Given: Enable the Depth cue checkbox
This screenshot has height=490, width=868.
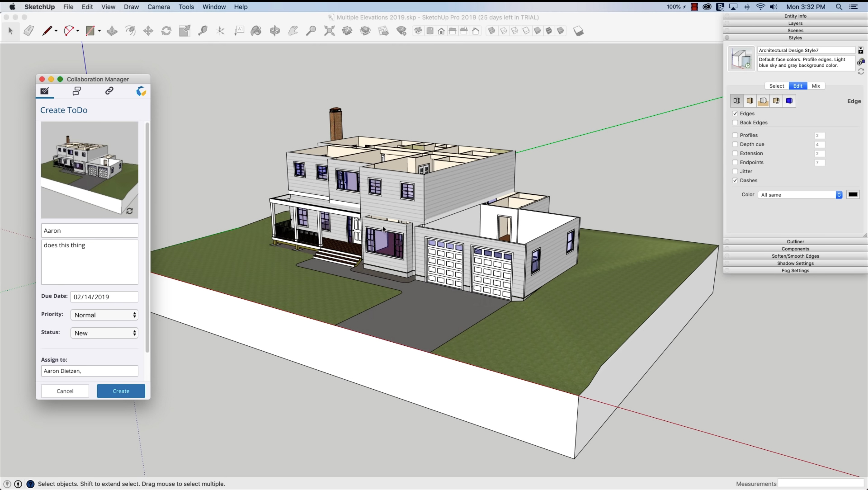Looking at the screenshot, I should click(x=735, y=144).
